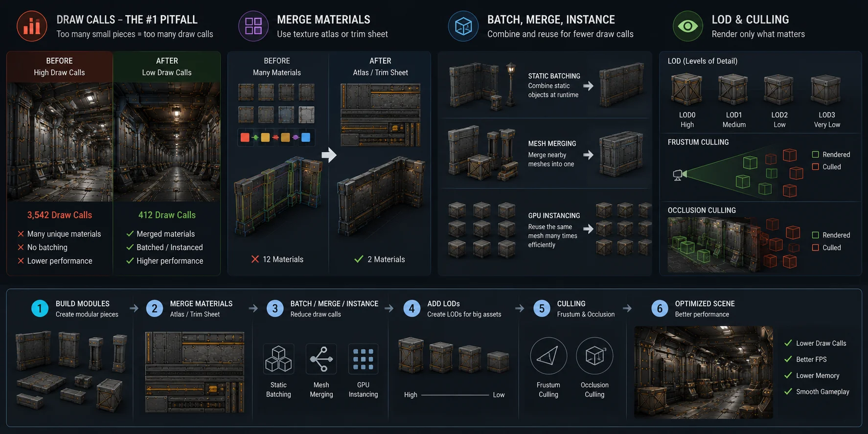This screenshot has width=868, height=434.
Task: Click the red X beside 12 Materials
Action: [x=255, y=259]
